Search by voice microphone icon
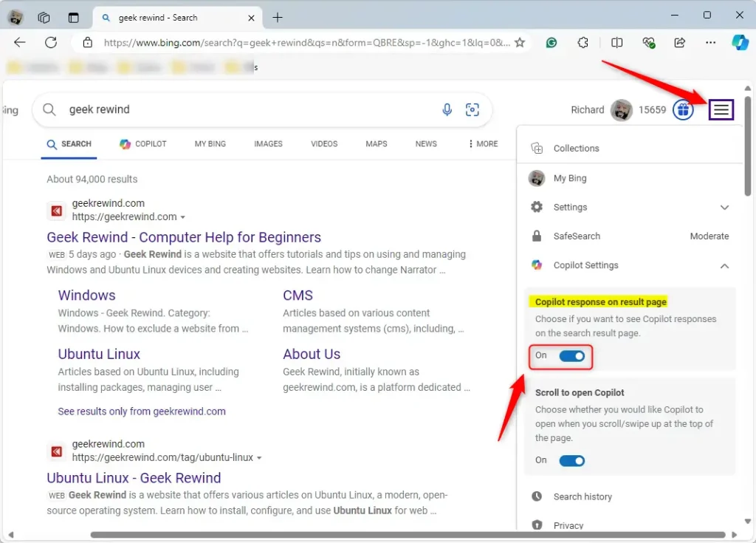The image size is (756, 543). [447, 109]
